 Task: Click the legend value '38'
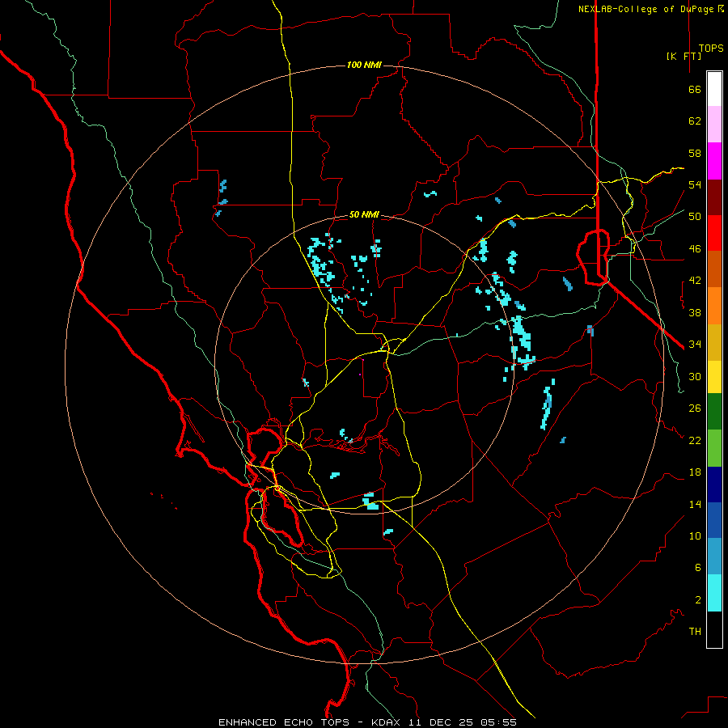click(x=695, y=312)
